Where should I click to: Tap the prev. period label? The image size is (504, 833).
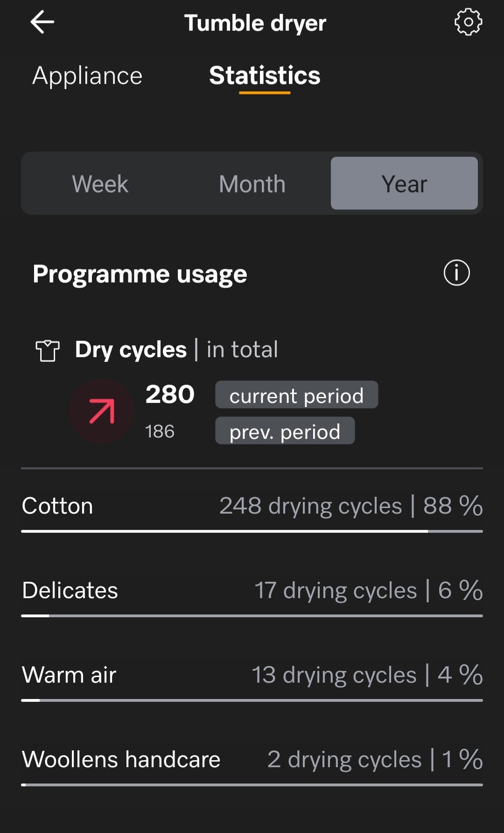click(285, 431)
